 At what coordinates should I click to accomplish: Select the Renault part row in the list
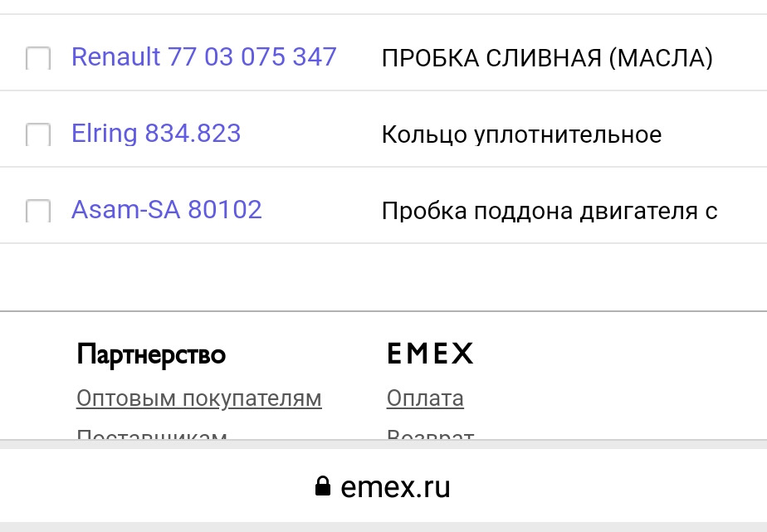pyautogui.click(x=382, y=56)
